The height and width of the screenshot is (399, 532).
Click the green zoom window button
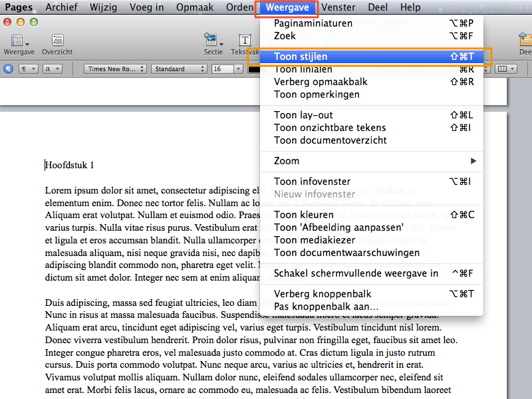(x=34, y=23)
